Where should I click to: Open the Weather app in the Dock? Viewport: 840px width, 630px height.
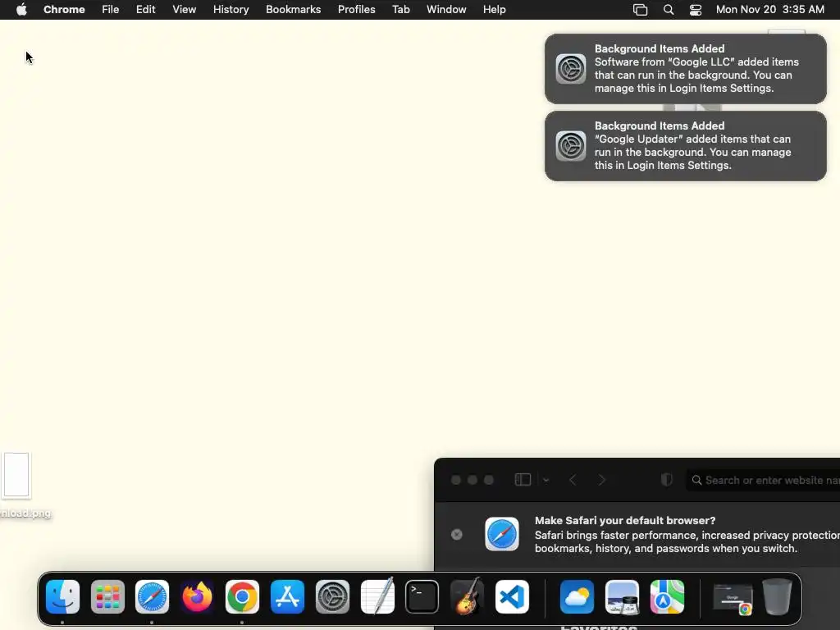[x=577, y=597]
